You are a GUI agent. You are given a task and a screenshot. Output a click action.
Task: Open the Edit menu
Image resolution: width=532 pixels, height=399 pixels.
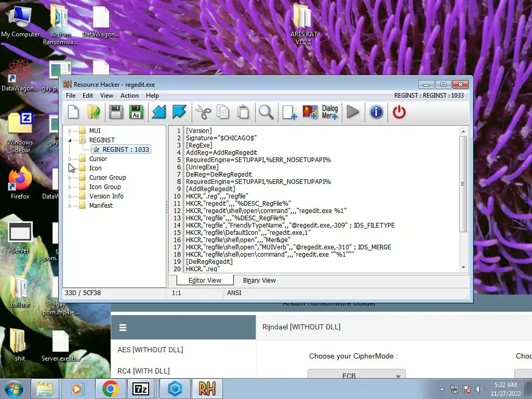tap(87, 96)
